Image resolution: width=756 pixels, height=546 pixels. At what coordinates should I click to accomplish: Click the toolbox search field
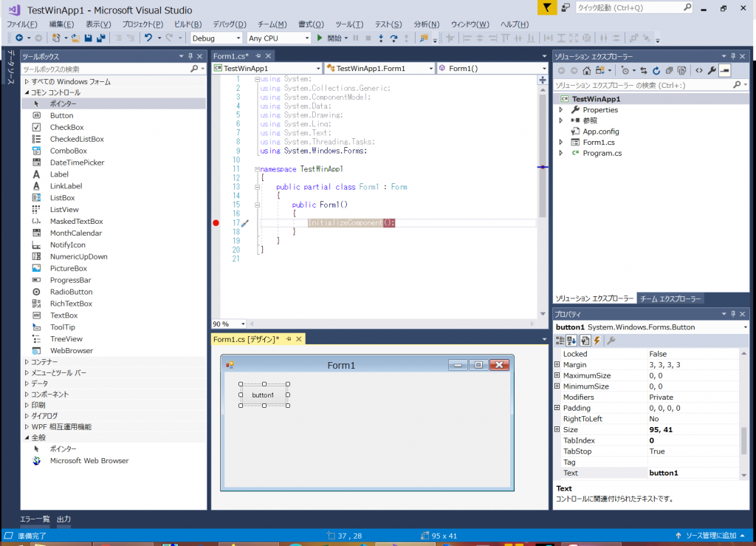click(x=105, y=69)
